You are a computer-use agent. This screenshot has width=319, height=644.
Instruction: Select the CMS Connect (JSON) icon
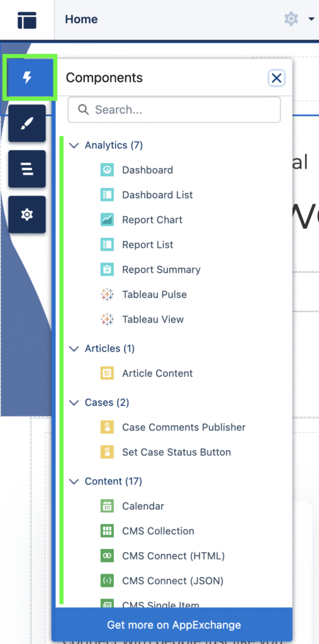[108, 580]
